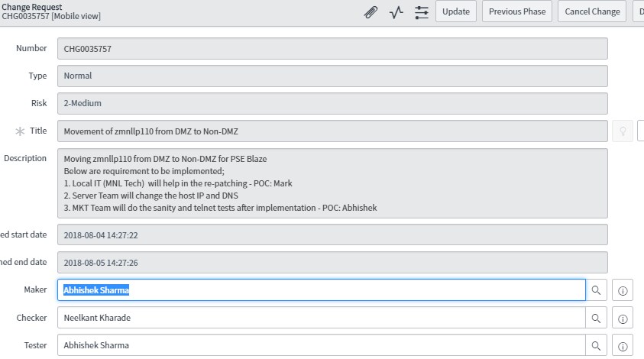Click the Risk field label
The image size is (644, 359).
pyautogui.click(x=39, y=103)
